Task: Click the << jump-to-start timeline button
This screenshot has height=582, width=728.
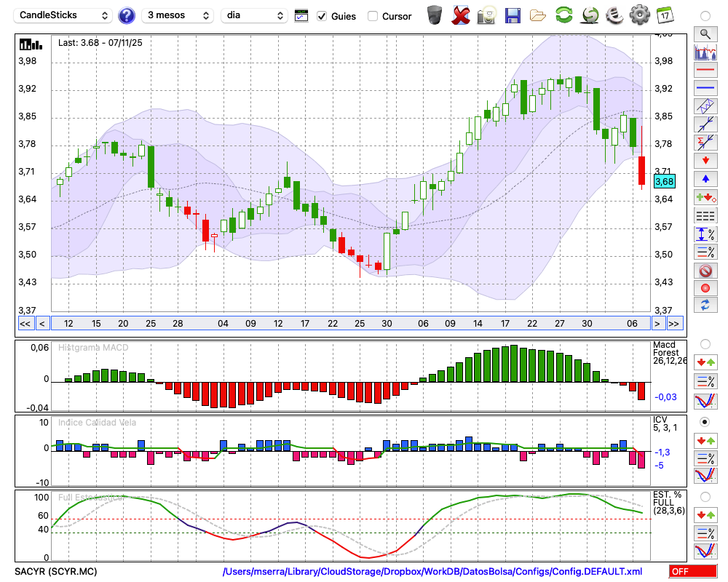Action: tap(25, 324)
